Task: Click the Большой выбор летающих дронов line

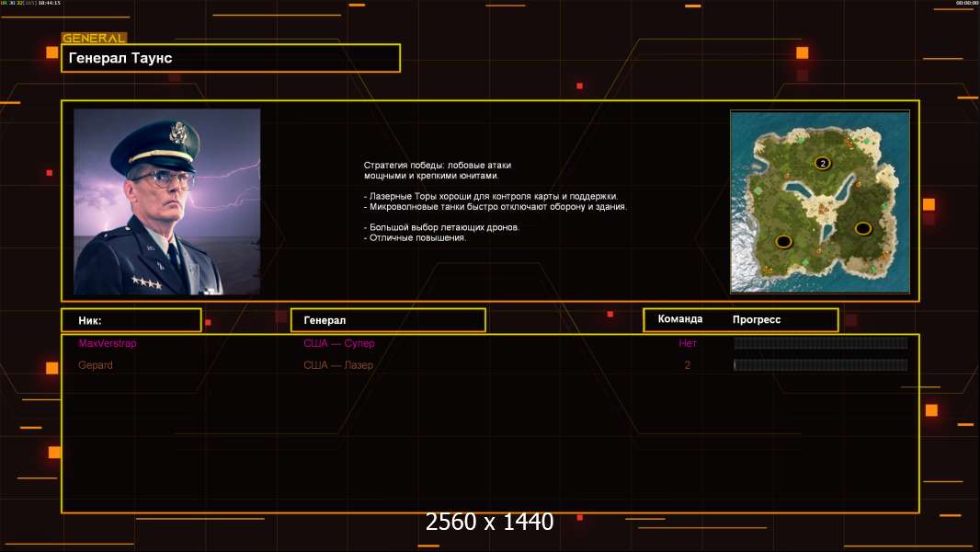Action: pos(442,227)
